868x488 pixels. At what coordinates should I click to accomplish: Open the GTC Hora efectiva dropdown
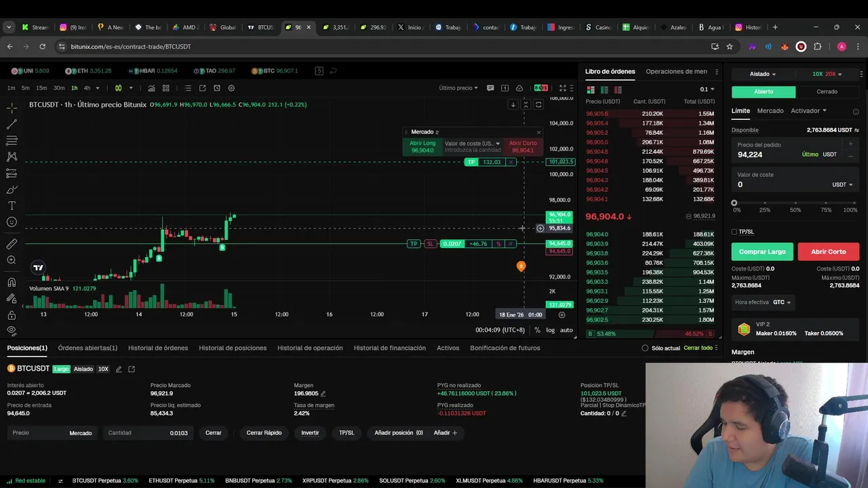coord(782,302)
